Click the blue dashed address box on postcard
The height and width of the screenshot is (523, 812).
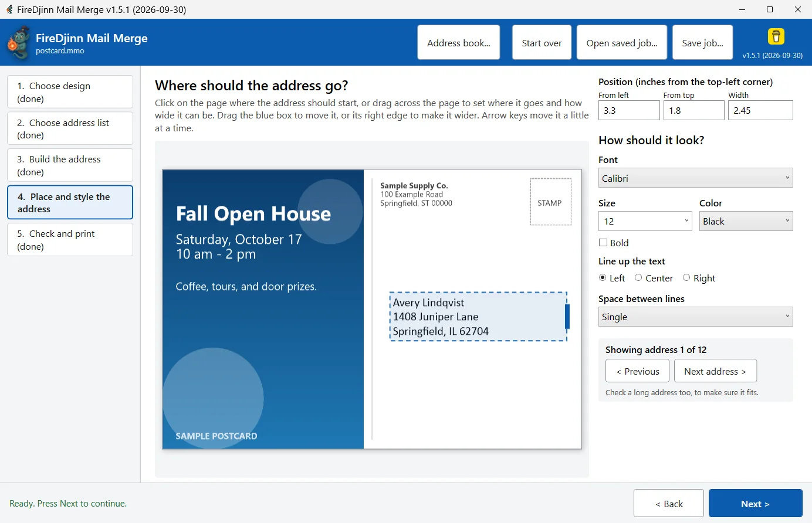pyautogui.click(x=478, y=317)
